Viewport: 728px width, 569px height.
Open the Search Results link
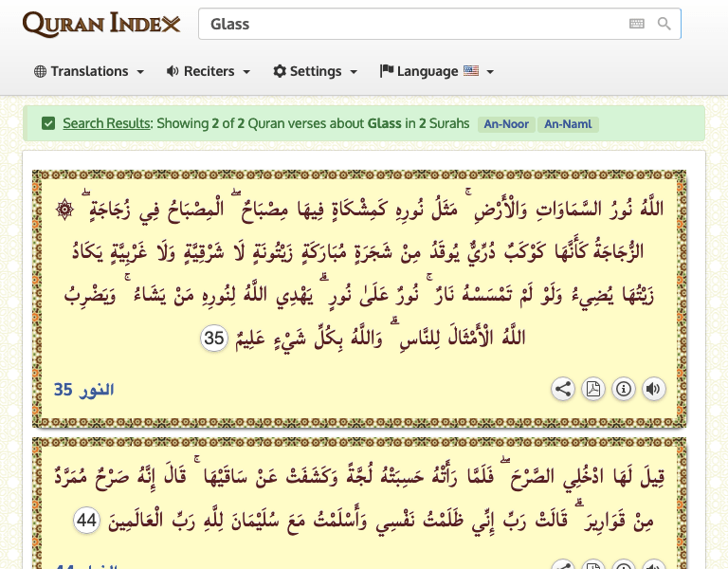point(106,123)
